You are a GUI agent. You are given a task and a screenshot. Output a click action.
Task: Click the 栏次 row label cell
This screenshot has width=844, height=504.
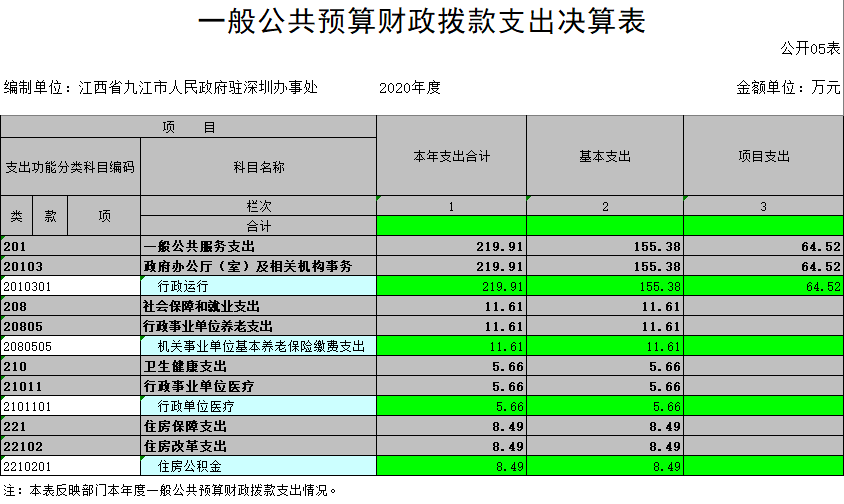pyautogui.click(x=258, y=206)
